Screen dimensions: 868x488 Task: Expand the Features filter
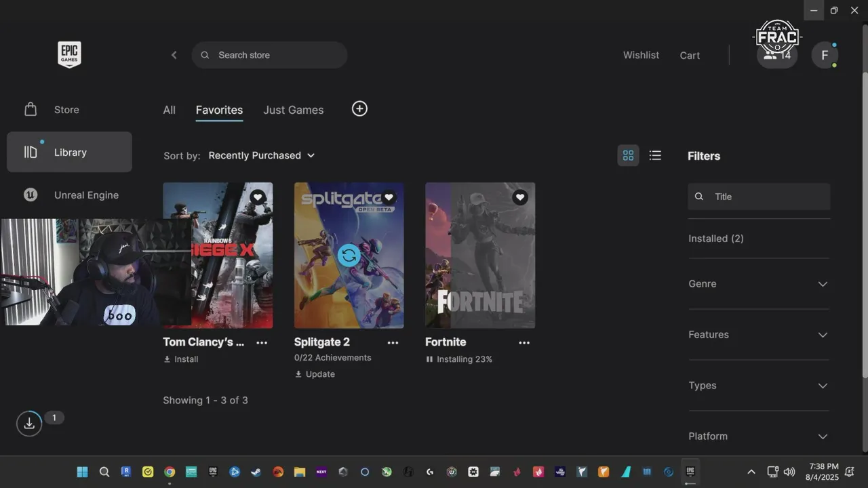click(x=759, y=335)
